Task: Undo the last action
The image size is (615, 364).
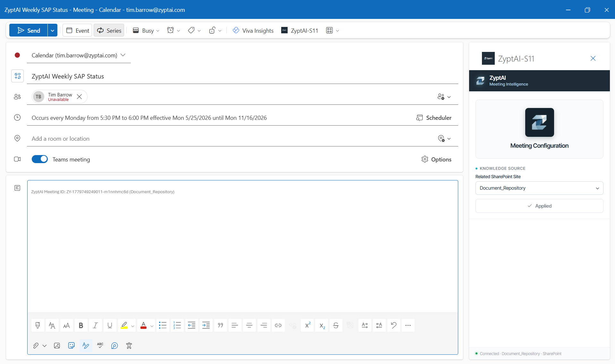Action: 394,326
